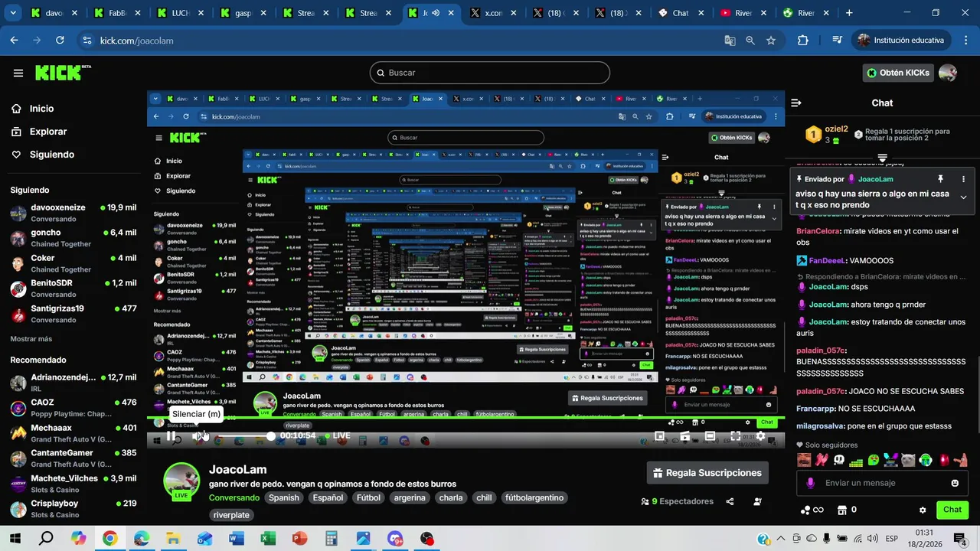Open the player settings gear

pos(760,436)
